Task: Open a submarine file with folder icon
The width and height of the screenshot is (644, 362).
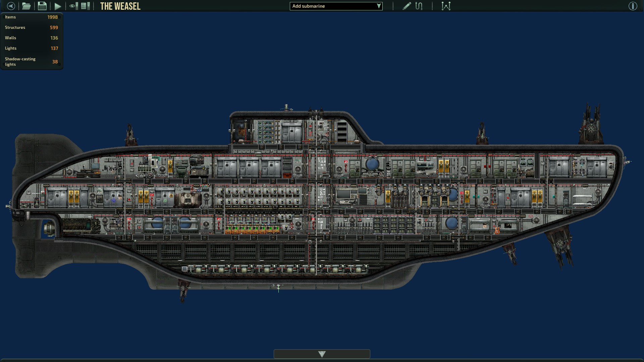Action: 26,6
